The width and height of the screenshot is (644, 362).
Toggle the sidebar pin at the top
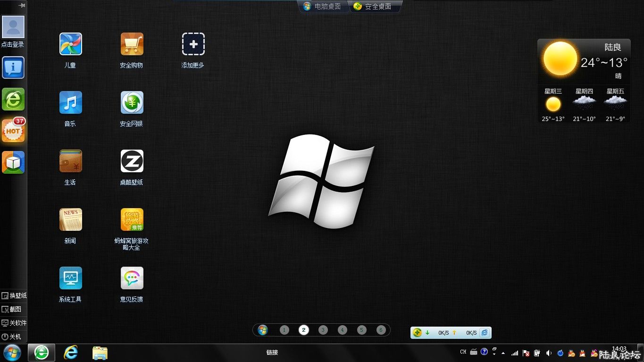click(22, 5)
